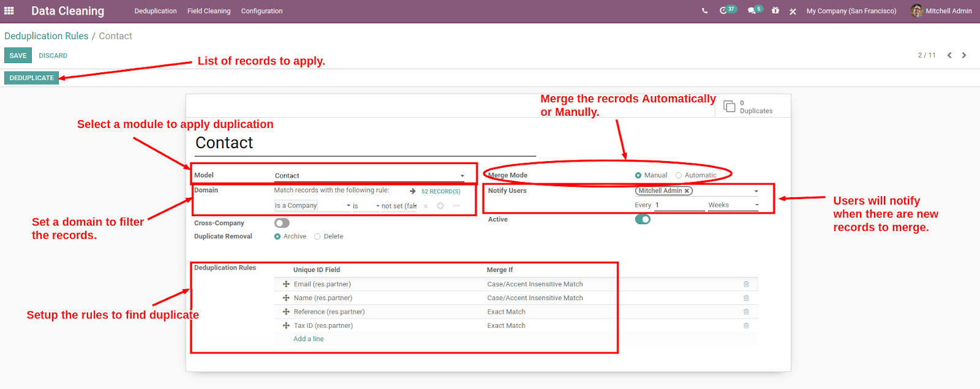Open the debug tools wrench icon

click(x=793, y=11)
